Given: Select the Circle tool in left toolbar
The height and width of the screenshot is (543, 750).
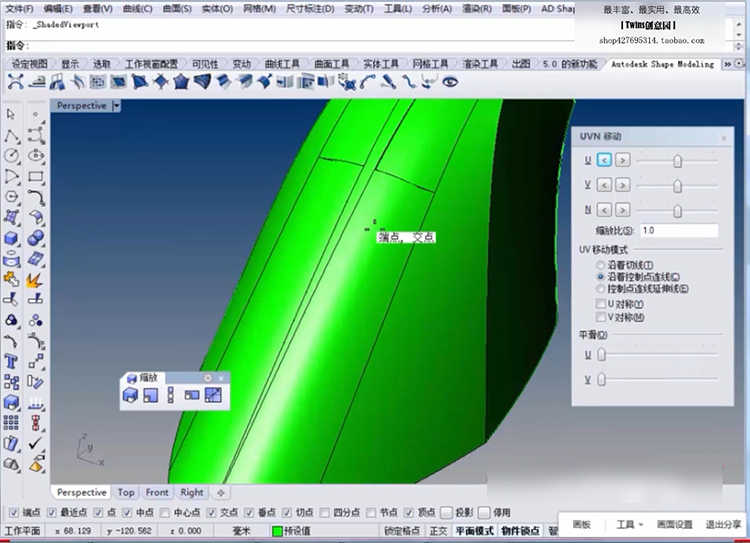Looking at the screenshot, I should coord(11,156).
